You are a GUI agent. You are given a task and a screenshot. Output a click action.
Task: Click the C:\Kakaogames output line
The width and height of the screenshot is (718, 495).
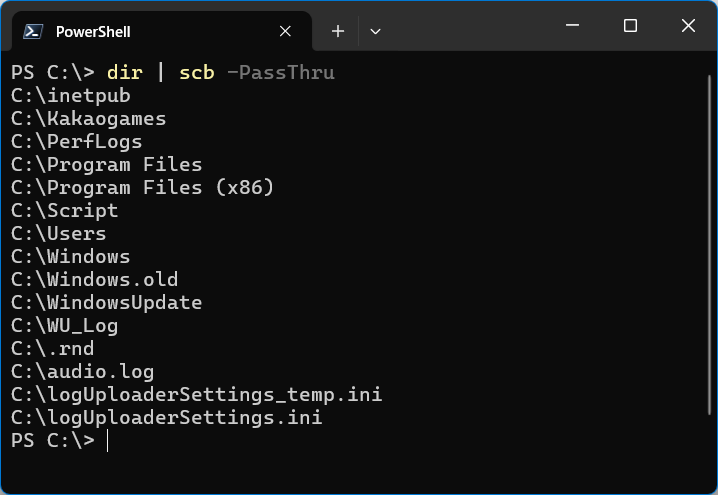(88, 119)
